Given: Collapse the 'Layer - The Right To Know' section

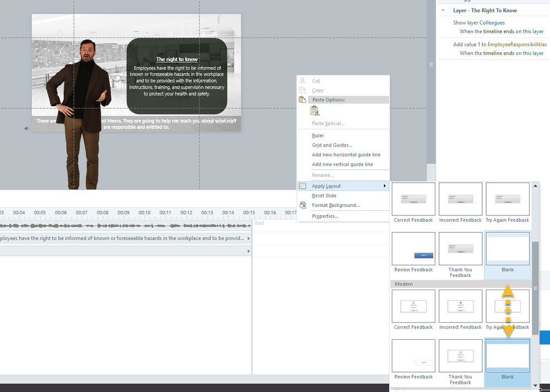Looking at the screenshot, I should (444, 10).
